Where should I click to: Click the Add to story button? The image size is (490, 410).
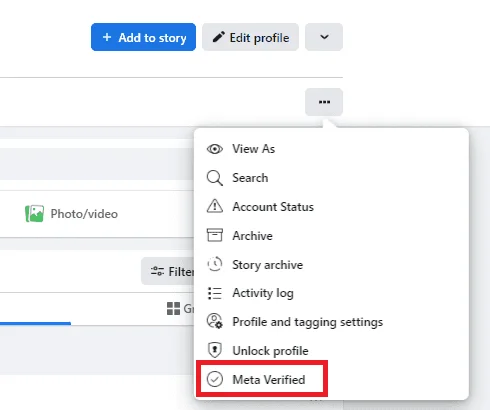pos(143,37)
